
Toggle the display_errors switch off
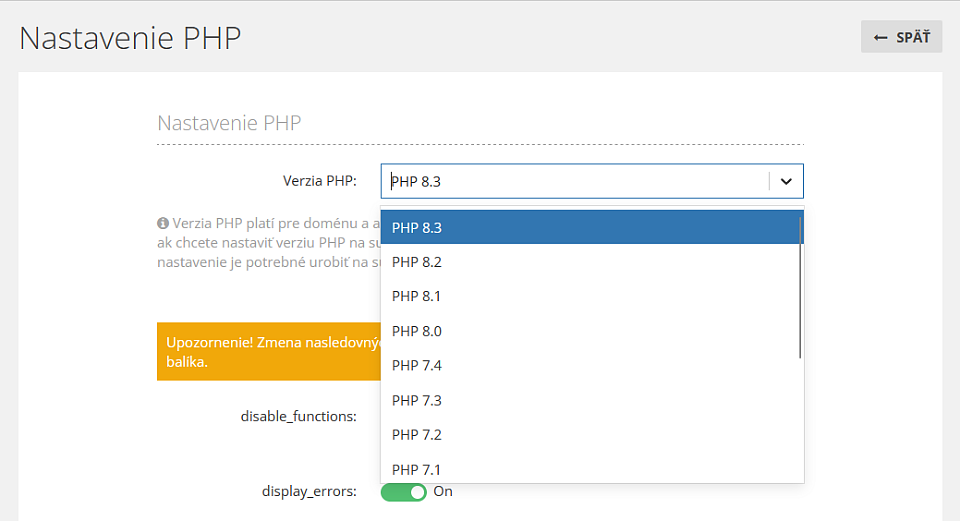(x=403, y=492)
